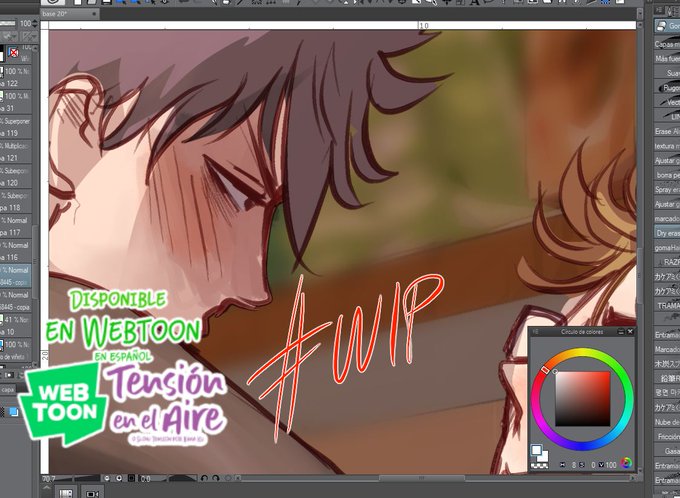Click the camera icon at bottom
The image size is (680, 498).
[92, 493]
